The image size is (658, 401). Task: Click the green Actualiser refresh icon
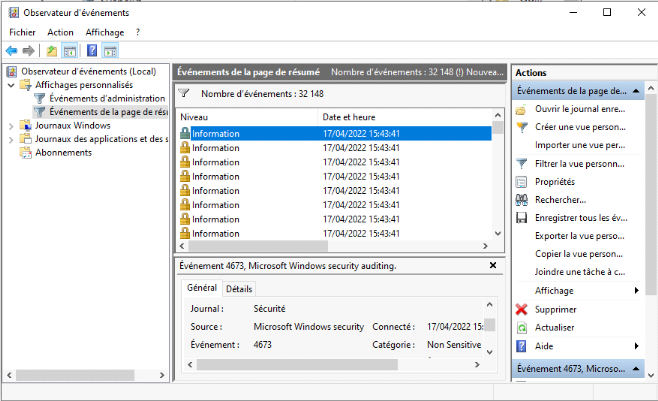pos(521,327)
